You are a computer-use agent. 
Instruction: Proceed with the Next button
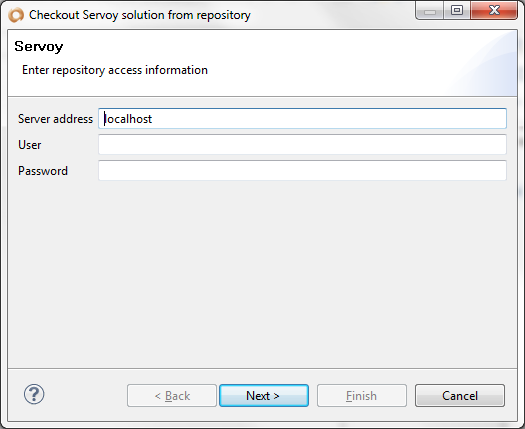click(x=264, y=396)
